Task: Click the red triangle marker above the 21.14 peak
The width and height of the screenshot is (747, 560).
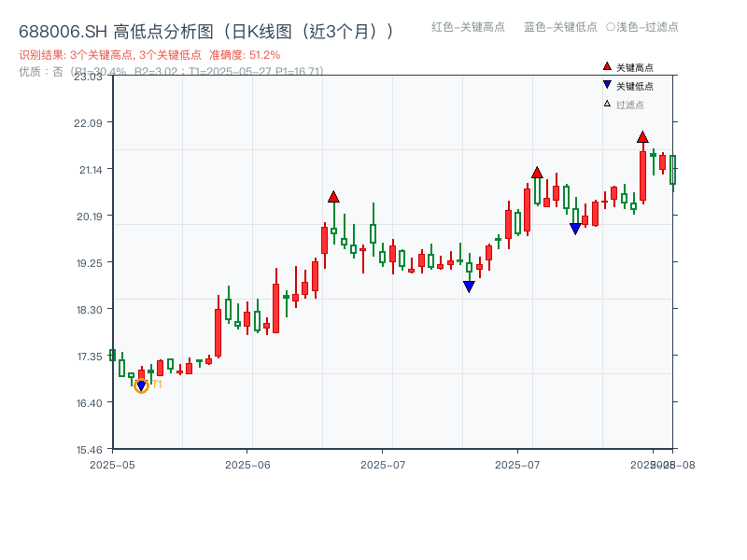Action: tap(538, 172)
